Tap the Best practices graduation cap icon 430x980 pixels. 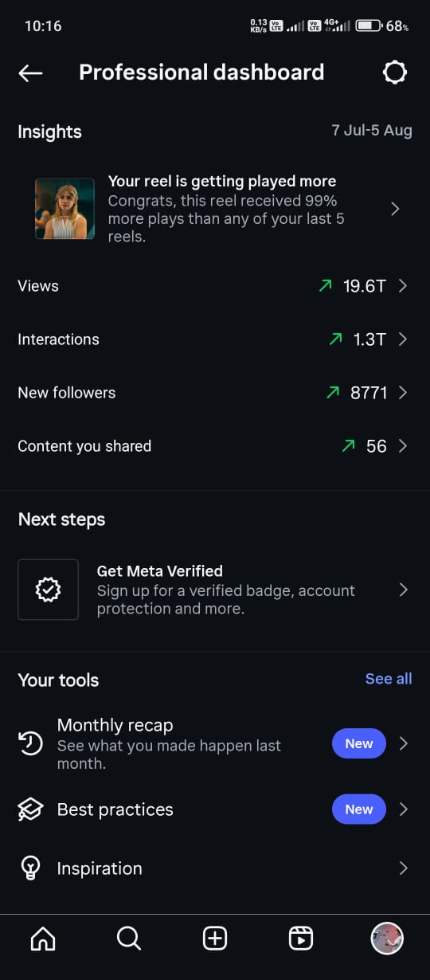(x=30, y=809)
